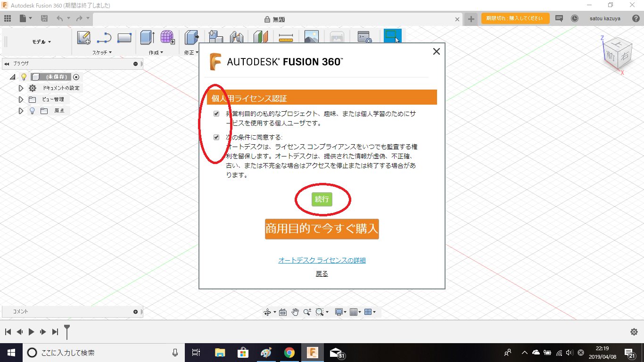Open the Help question mark icon
Viewport: 644px width, 362px height.
(636, 18)
